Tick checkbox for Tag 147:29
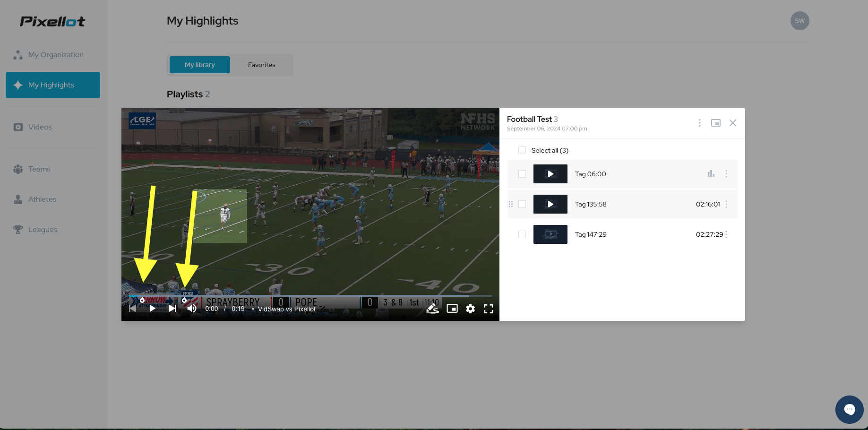 522,234
